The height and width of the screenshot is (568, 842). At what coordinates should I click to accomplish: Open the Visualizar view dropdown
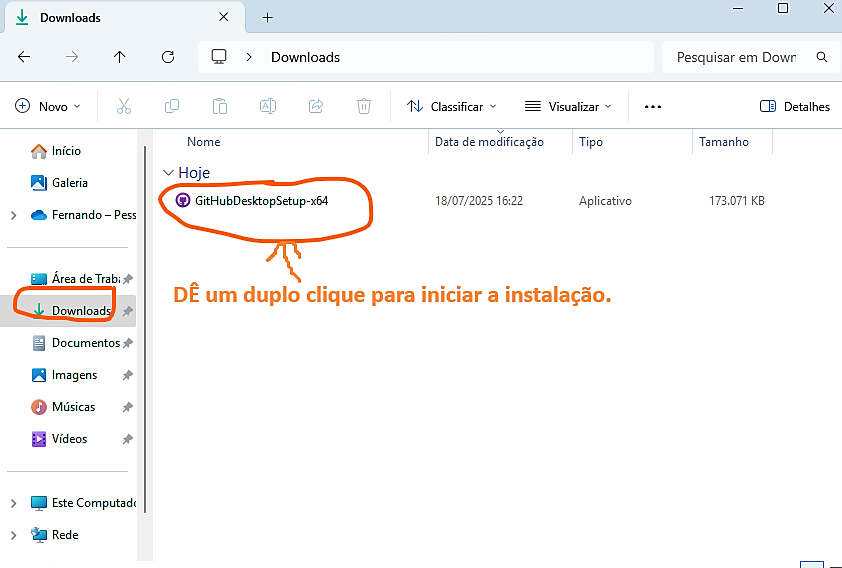(x=568, y=106)
